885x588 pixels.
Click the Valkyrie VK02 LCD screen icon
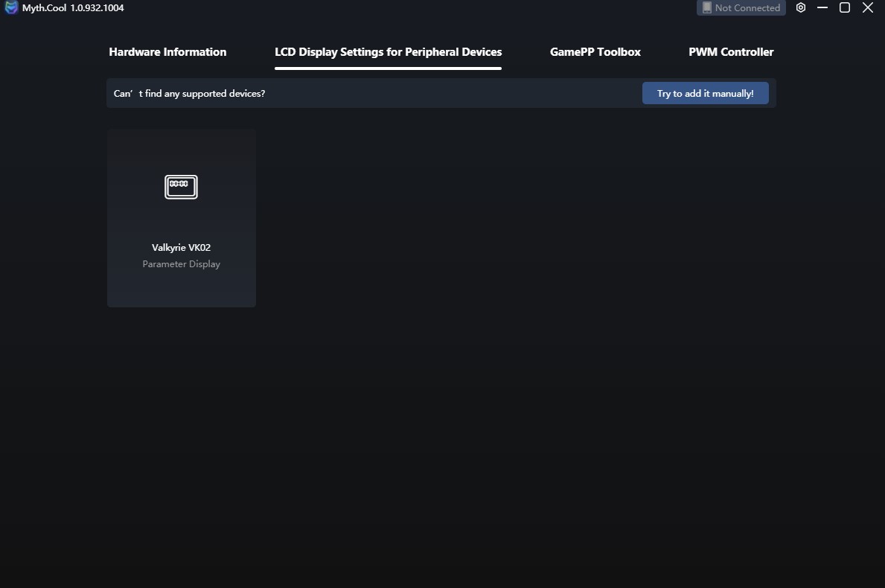[181, 187]
